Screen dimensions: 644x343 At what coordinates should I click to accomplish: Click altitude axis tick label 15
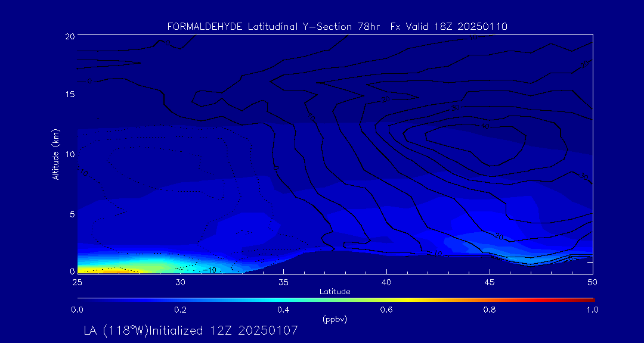point(69,94)
